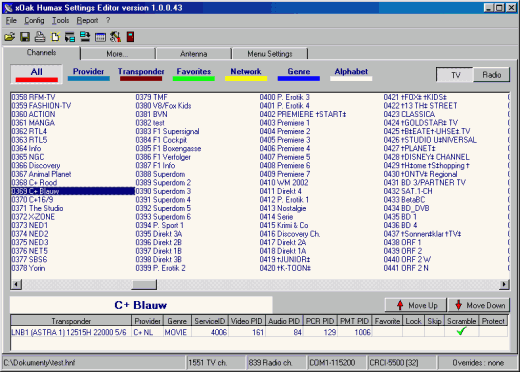
Task: Select the Provider filter
Action: point(89,74)
